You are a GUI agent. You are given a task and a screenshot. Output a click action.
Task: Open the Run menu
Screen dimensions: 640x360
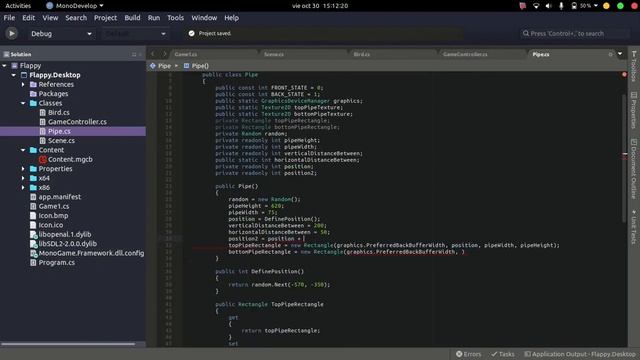coord(154,18)
